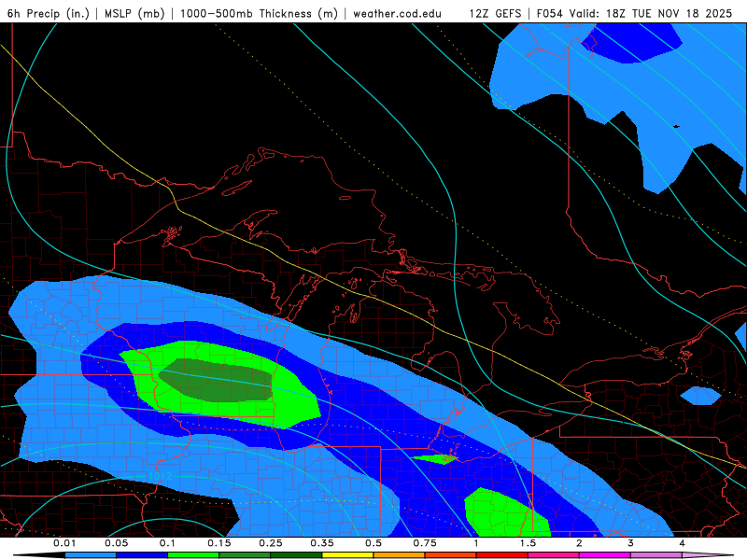Image resolution: width=747 pixels, height=560 pixels.
Task: Click the weather.cod.edu source text
Action: point(397,14)
